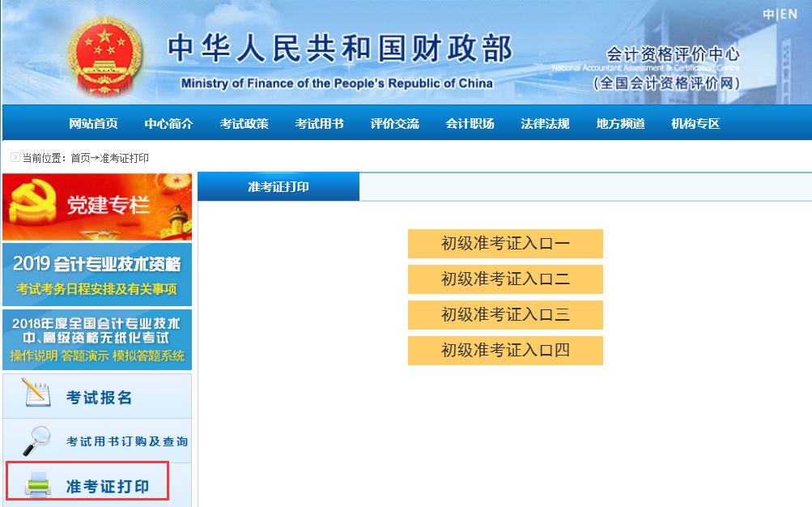This screenshot has height=507, width=812.
Task: Open 法律法规 navigation item
Action: [x=545, y=124]
